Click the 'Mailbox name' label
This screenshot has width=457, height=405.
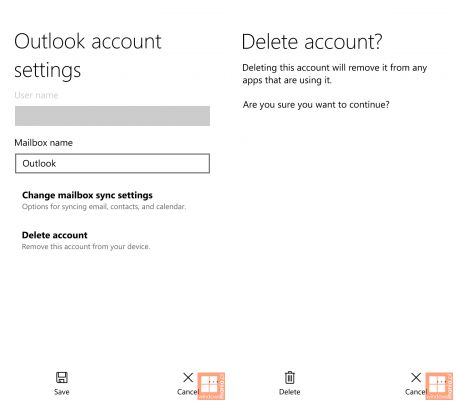pyautogui.click(x=43, y=143)
